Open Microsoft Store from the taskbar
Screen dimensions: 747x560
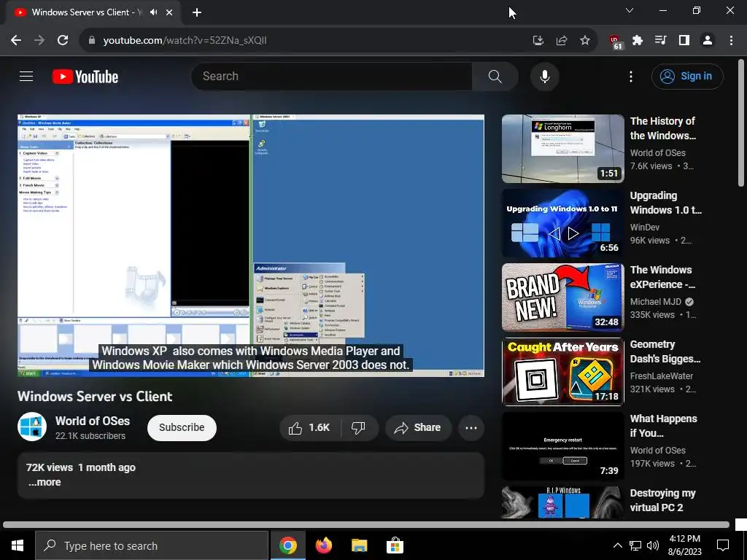tap(395, 545)
